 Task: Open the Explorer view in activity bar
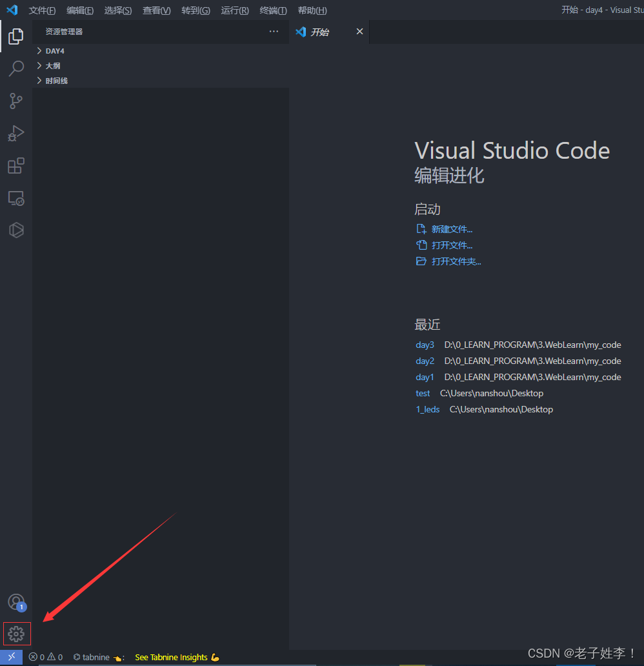coord(16,36)
